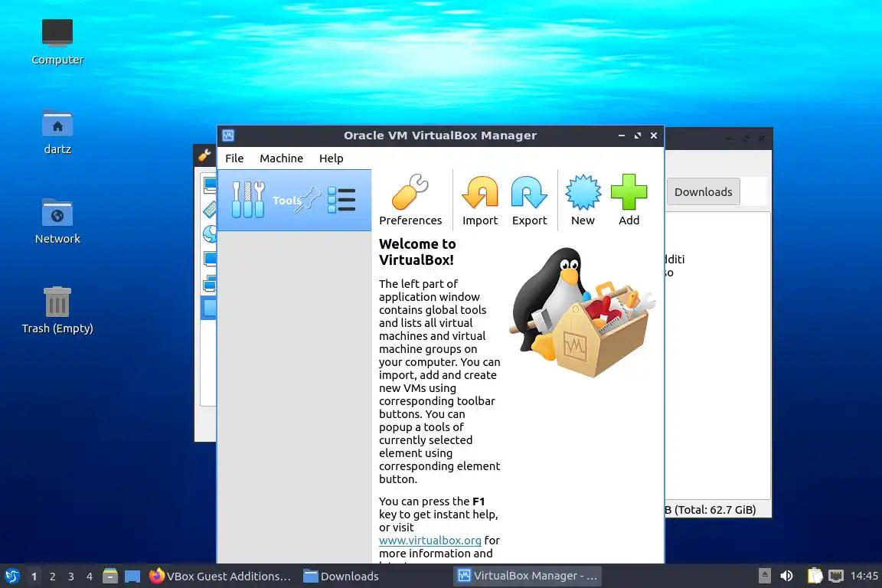Click the show desktop taskbar icon

tap(132, 577)
